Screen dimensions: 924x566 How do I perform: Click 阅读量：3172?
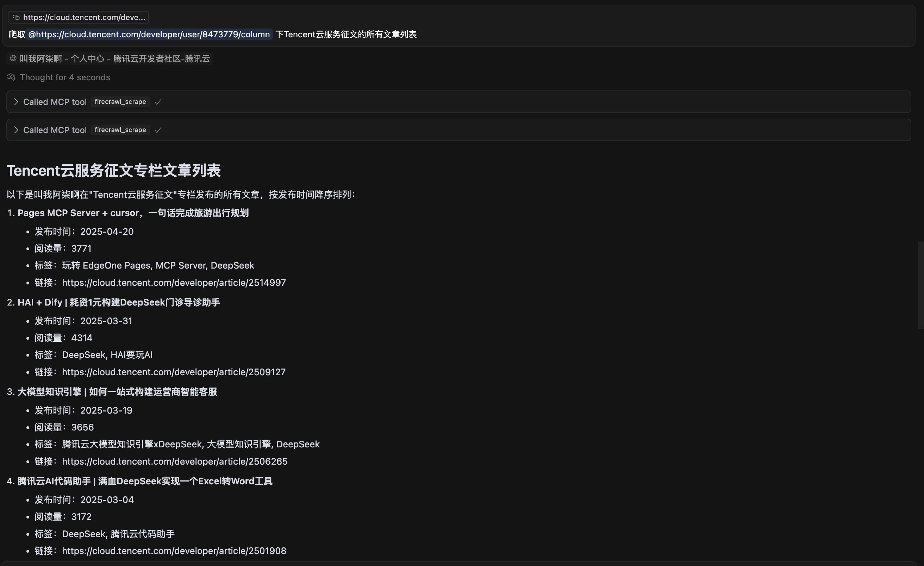[x=63, y=516]
